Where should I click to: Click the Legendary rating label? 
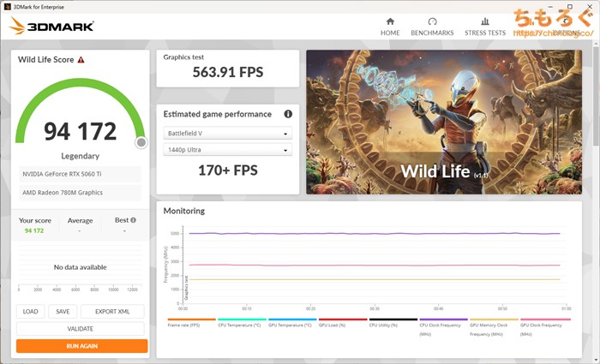pyautogui.click(x=80, y=156)
